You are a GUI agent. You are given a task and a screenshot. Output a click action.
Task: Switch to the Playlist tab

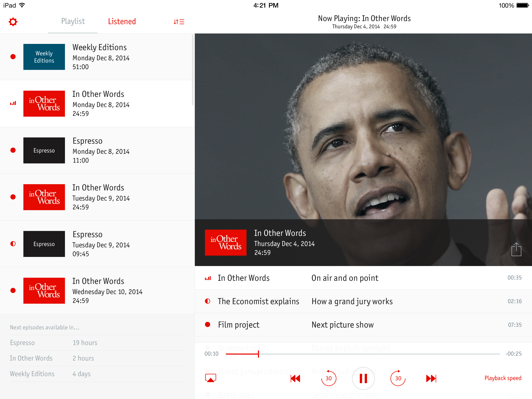click(73, 21)
